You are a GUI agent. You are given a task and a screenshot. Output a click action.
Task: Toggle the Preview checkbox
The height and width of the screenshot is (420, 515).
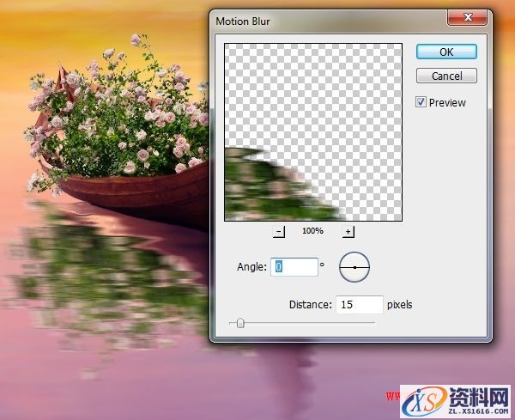pyautogui.click(x=421, y=102)
